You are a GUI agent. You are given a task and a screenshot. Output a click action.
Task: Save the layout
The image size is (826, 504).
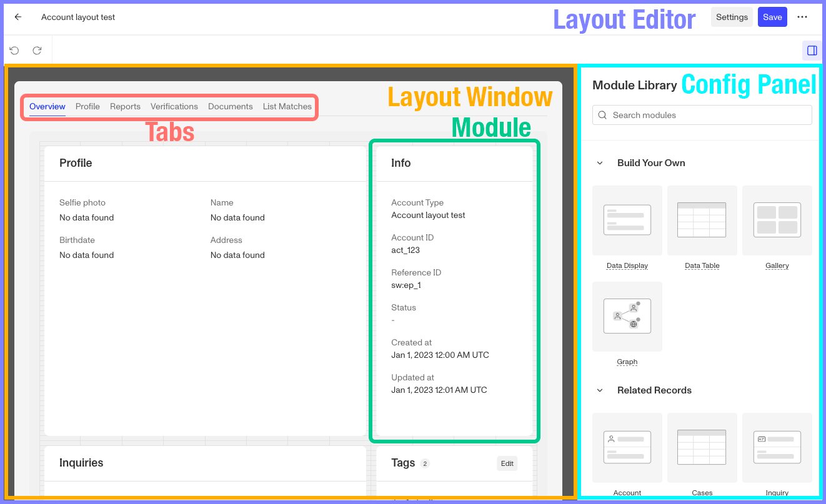(772, 17)
